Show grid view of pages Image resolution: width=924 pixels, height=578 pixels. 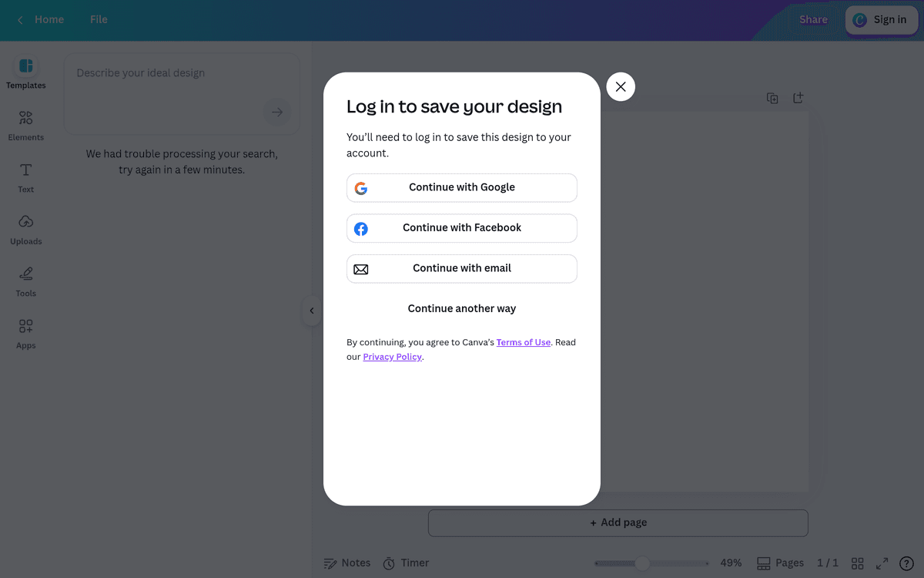click(x=858, y=563)
